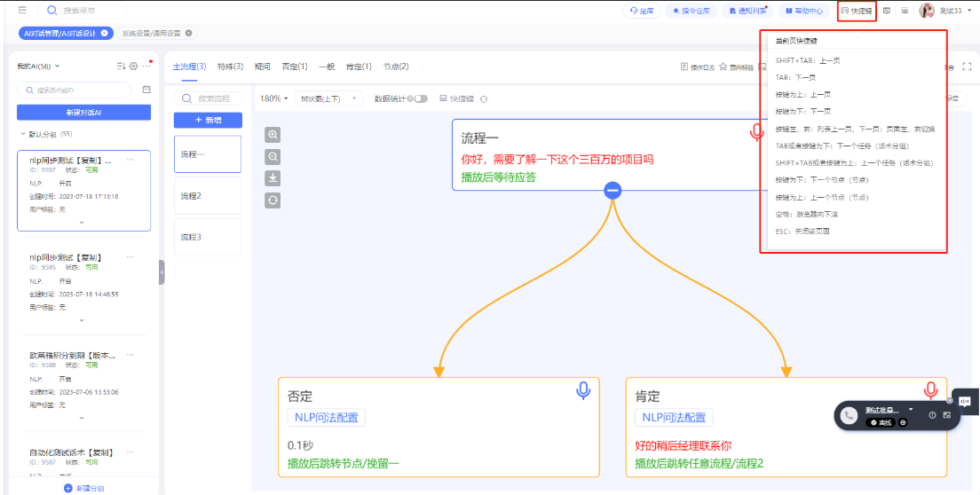This screenshot has width=980, height=495.
Task: Collapse the 默认分组 group
Action: point(23,134)
